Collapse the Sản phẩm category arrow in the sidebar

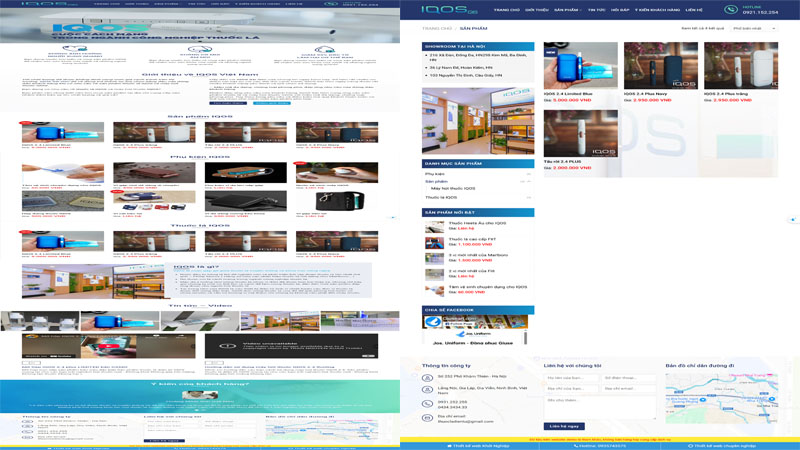tap(529, 182)
